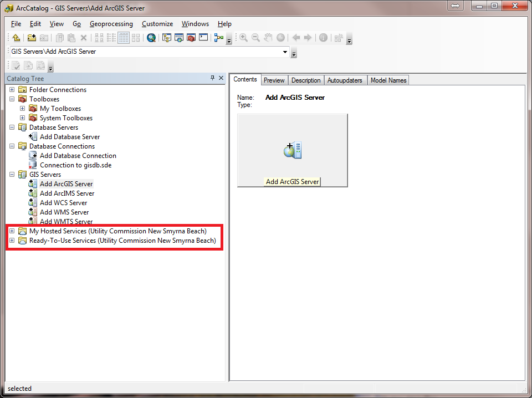
Task: Collapse the Database Servers node
Action: point(12,127)
